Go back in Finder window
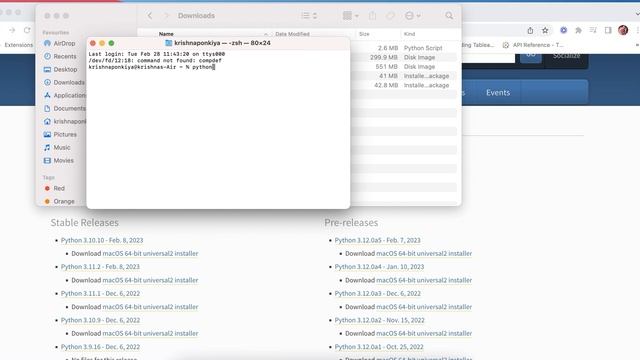 150,16
